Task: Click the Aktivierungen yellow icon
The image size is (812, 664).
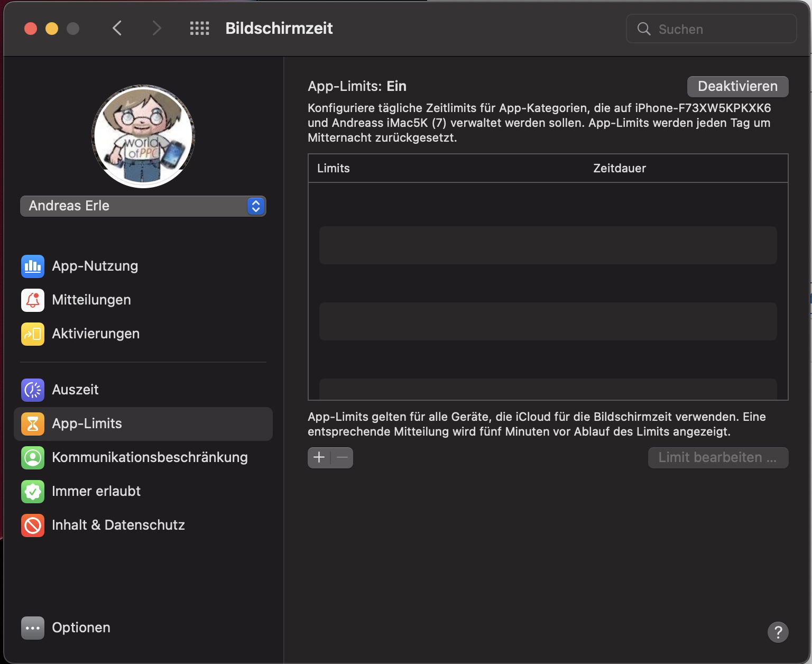Action: click(33, 334)
